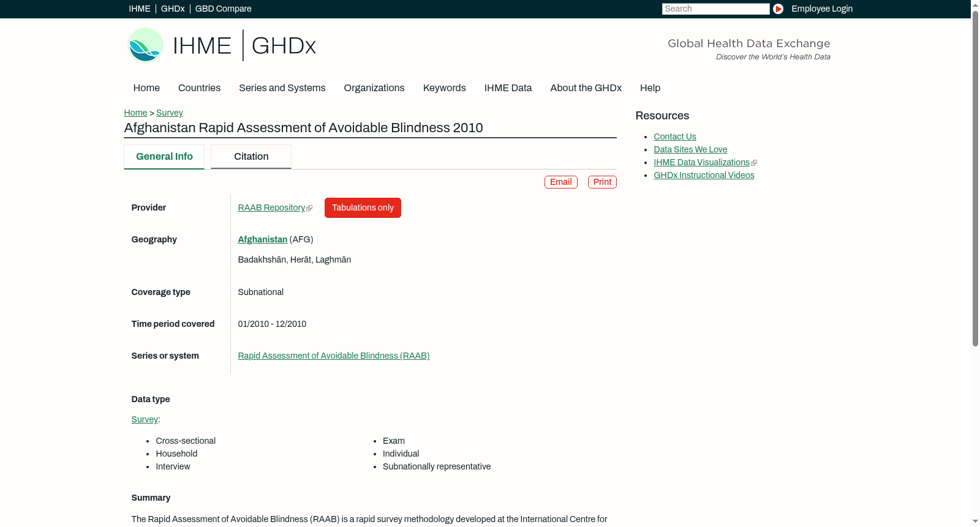Click the 'Exam' list item
This screenshot has height=527, width=980.
click(394, 441)
